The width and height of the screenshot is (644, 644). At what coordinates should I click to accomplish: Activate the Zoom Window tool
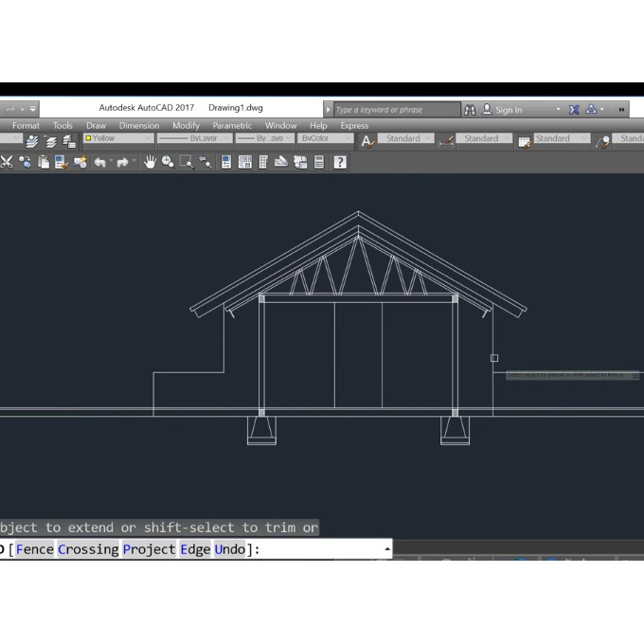[x=186, y=162]
